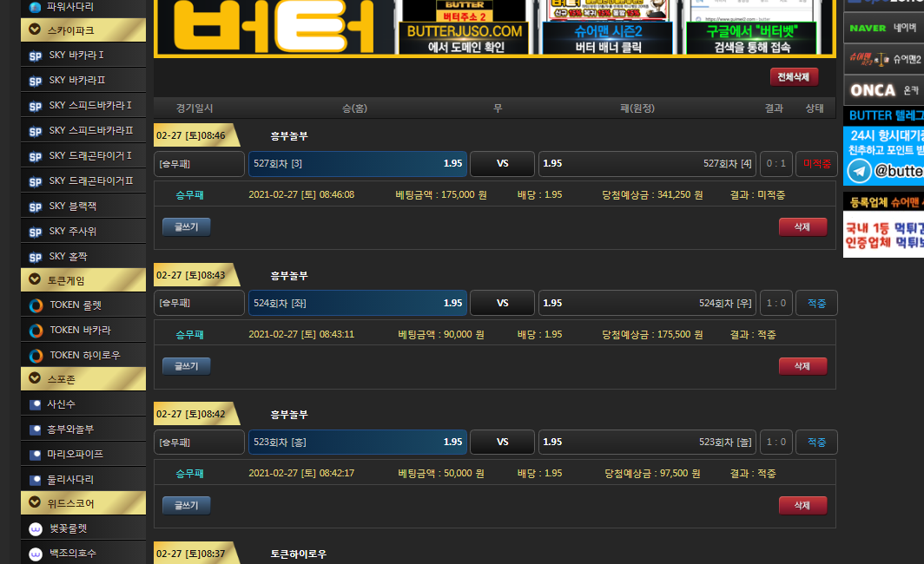Screen dimensions: 924x564
Task: Launch TOKEN 하이로우 from sidebar
Action: tap(84, 356)
